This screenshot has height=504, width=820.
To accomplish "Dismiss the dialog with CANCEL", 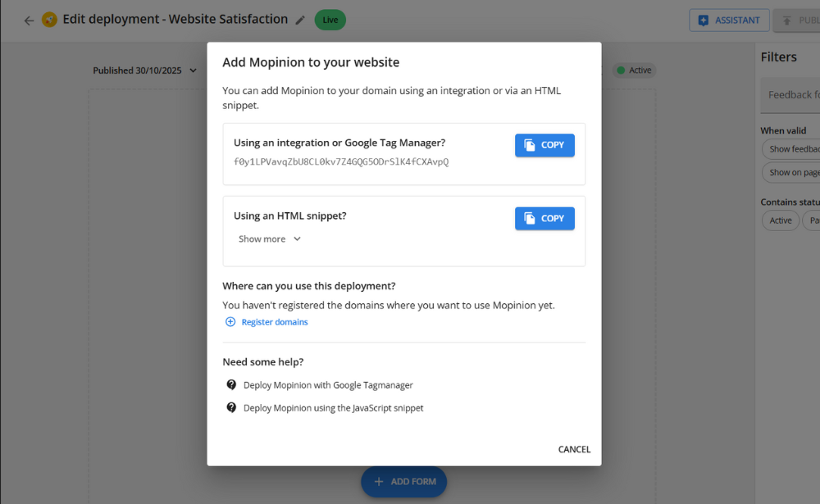I will point(573,449).
